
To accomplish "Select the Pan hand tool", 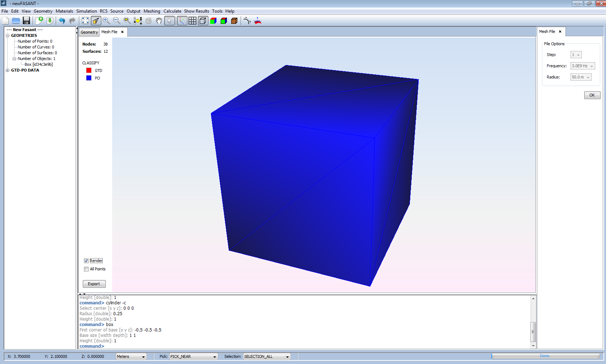I will (159, 21).
